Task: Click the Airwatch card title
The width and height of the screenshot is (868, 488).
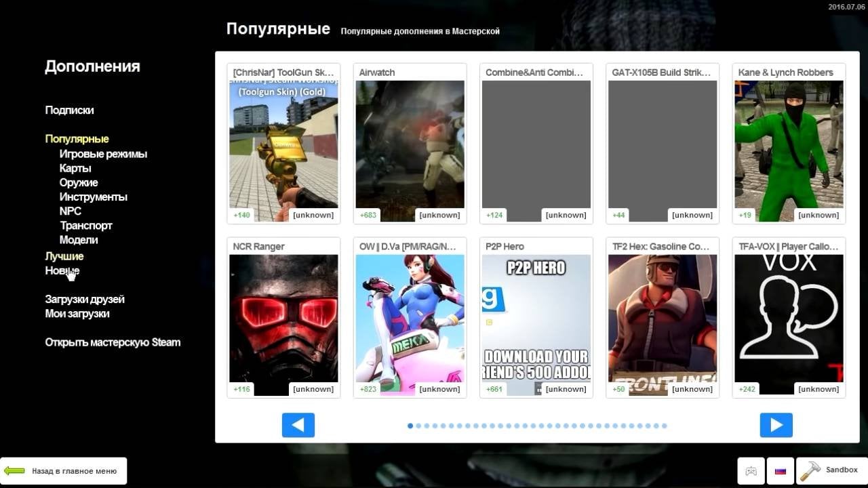Action: coord(377,73)
